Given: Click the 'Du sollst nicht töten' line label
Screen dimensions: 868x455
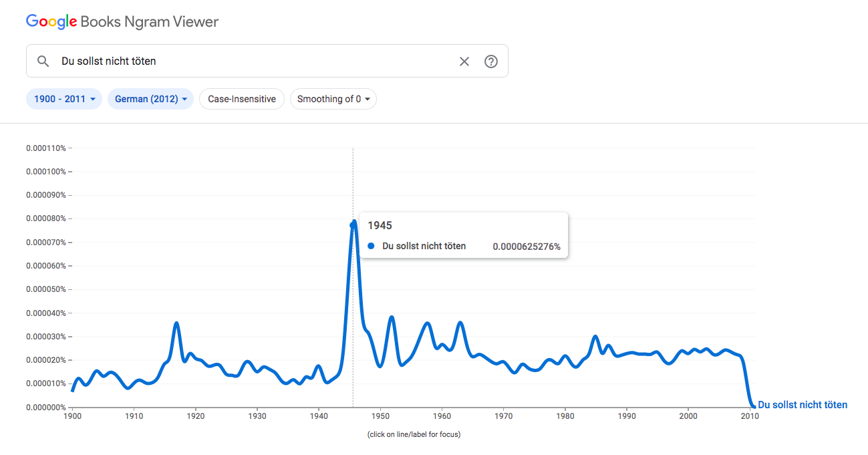Looking at the screenshot, I should coord(802,405).
